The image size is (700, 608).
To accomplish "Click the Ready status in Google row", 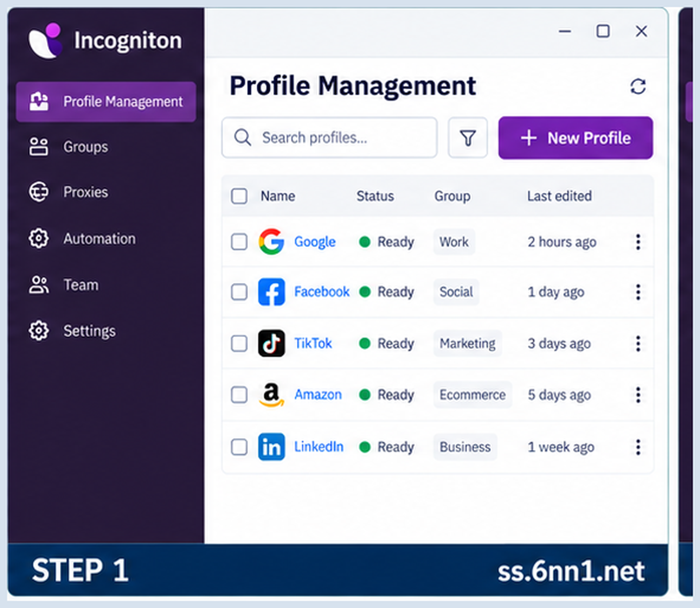I will pyautogui.click(x=386, y=242).
